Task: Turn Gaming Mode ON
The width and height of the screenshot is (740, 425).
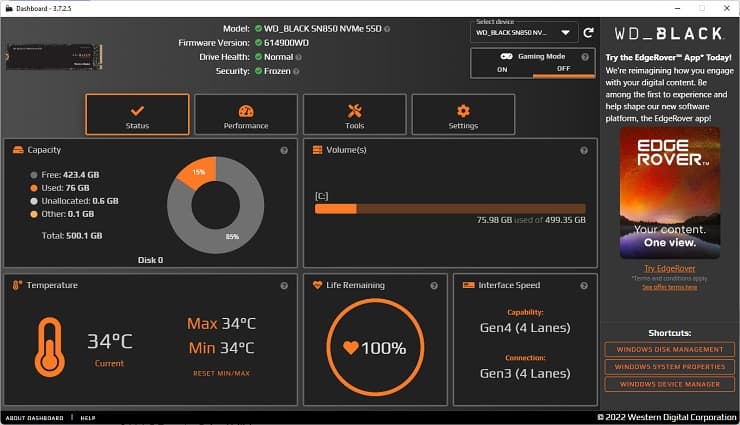Action: pos(502,69)
